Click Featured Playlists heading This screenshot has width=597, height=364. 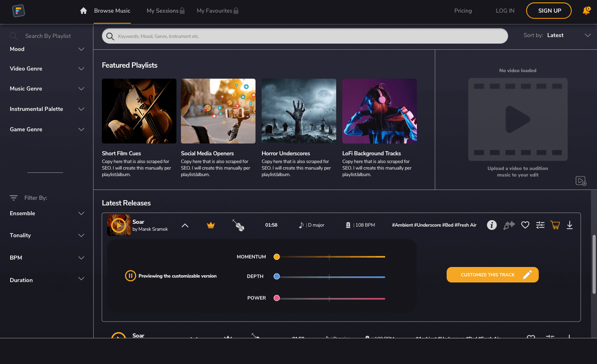[x=130, y=65]
